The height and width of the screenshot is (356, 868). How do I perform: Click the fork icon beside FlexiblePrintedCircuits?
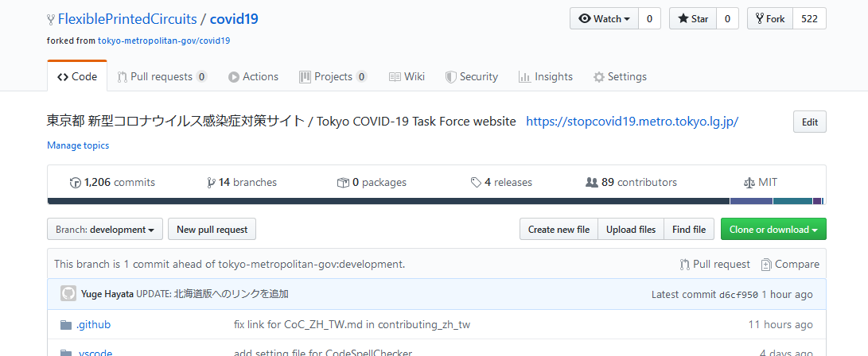pos(51,19)
